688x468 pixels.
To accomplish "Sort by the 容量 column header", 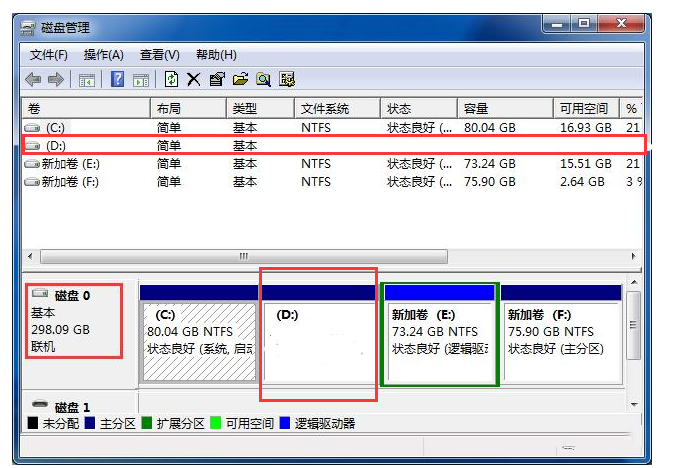I will tap(505, 108).
